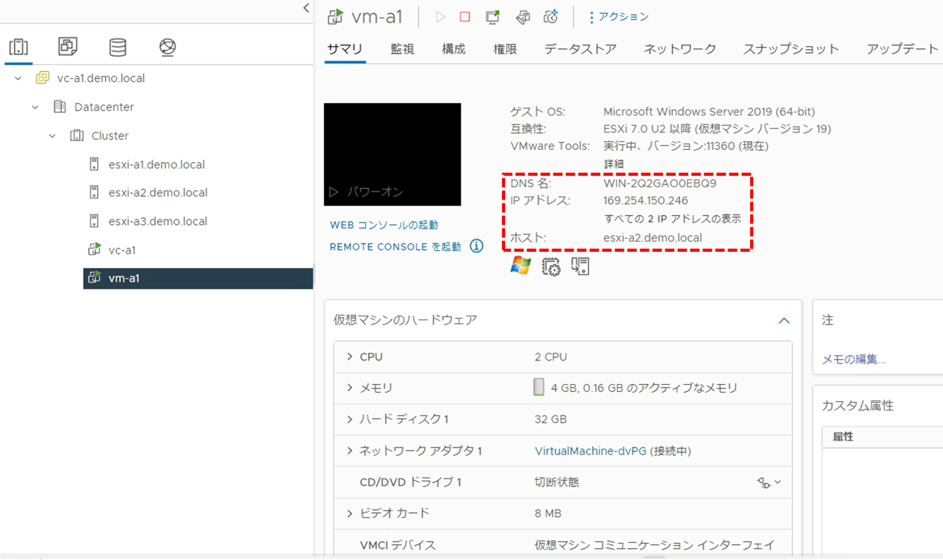The image size is (943, 560).
Task: Click the 32 GB hard disk value
Action: pyautogui.click(x=551, y=420)
